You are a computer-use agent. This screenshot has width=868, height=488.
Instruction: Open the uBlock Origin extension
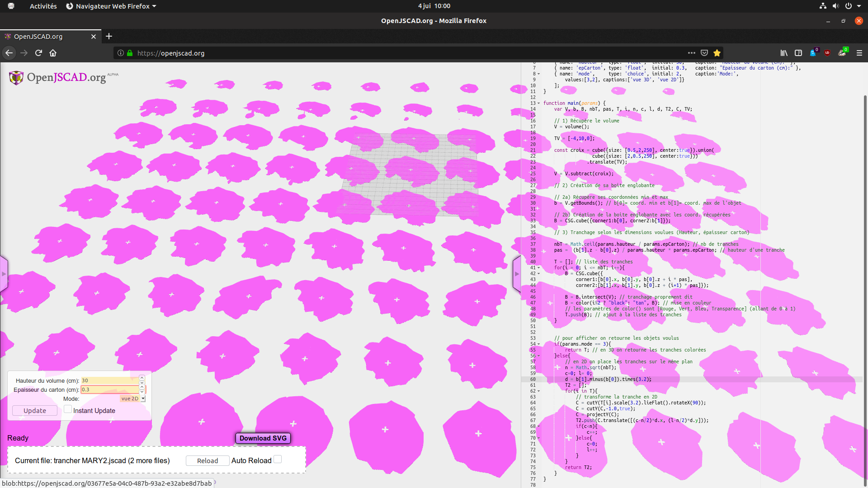coord(828,53)
